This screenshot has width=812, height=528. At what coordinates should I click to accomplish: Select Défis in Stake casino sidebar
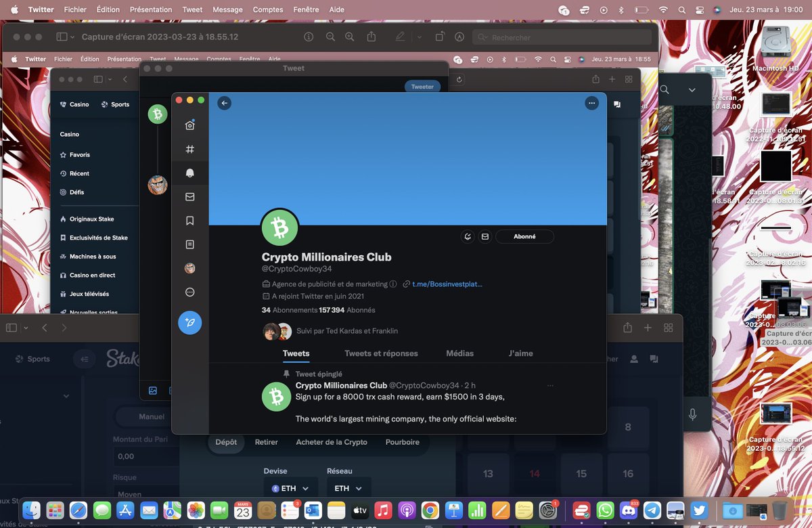click(72, 192)
